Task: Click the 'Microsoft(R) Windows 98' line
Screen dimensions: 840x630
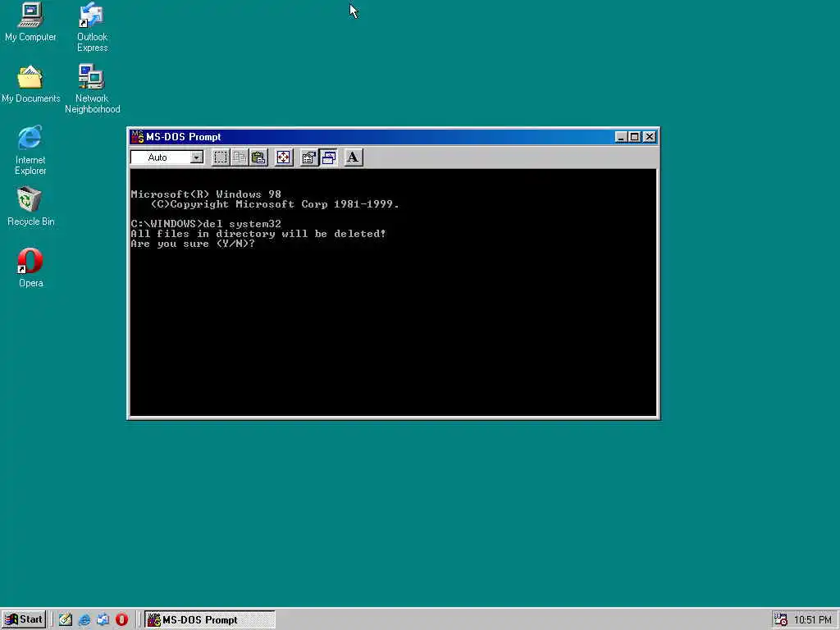Action: point(206,194)
